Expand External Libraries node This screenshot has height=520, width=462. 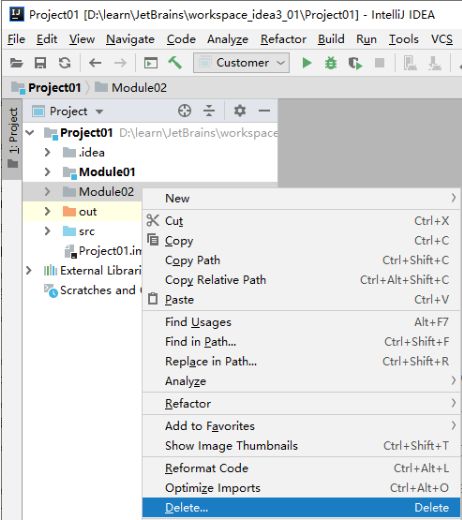click(x=29, y=270)
